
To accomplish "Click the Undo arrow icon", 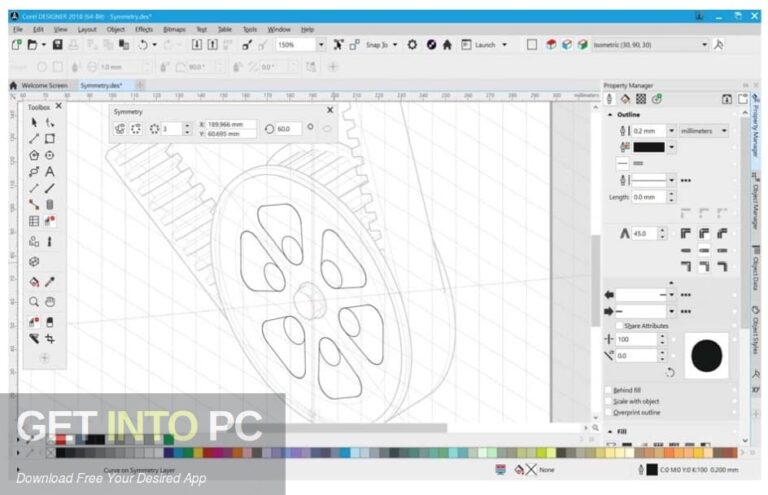I will point(143,45).
